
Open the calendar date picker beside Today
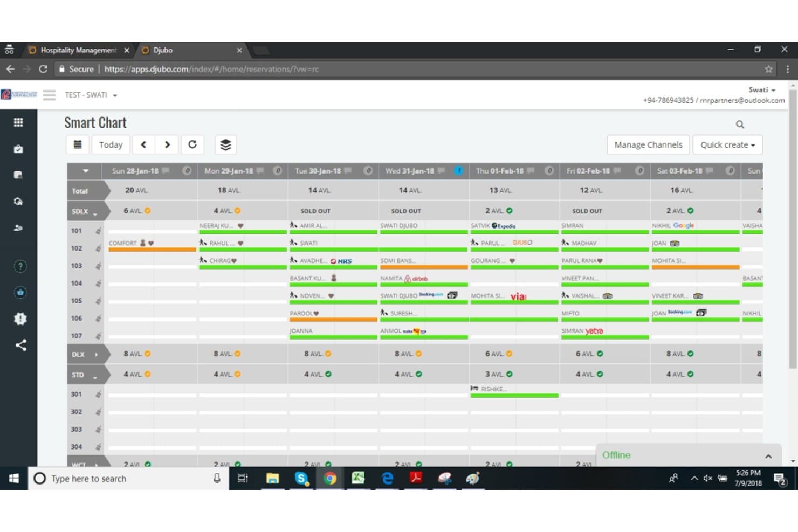coord(78,144)
